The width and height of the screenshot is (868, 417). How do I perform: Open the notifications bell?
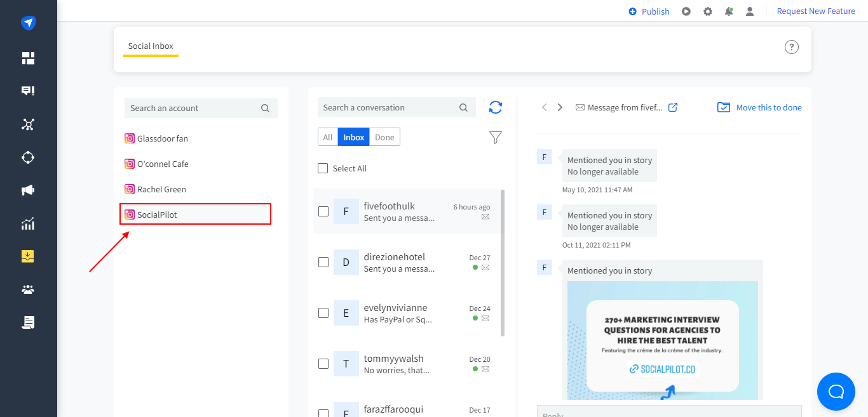pos(729,11)
